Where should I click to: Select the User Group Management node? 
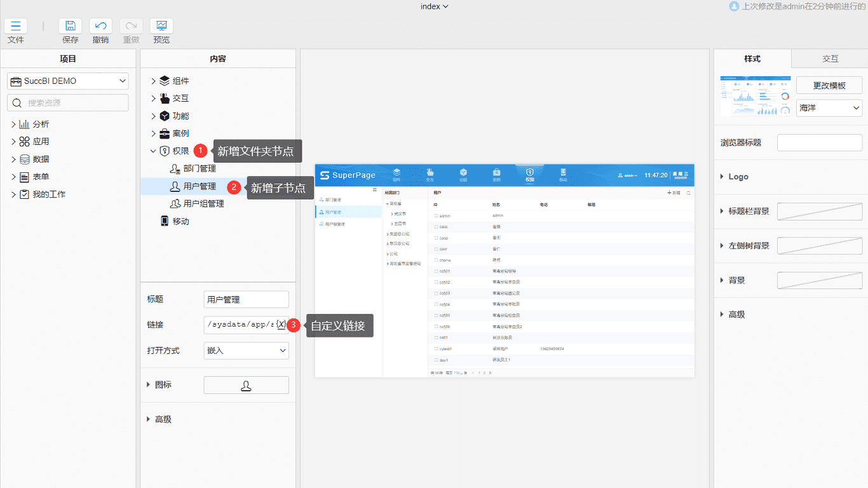tap(203, 204)
